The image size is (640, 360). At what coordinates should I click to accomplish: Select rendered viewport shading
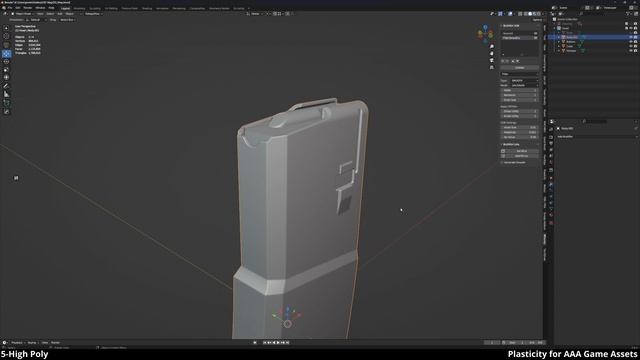click(538, 14)
